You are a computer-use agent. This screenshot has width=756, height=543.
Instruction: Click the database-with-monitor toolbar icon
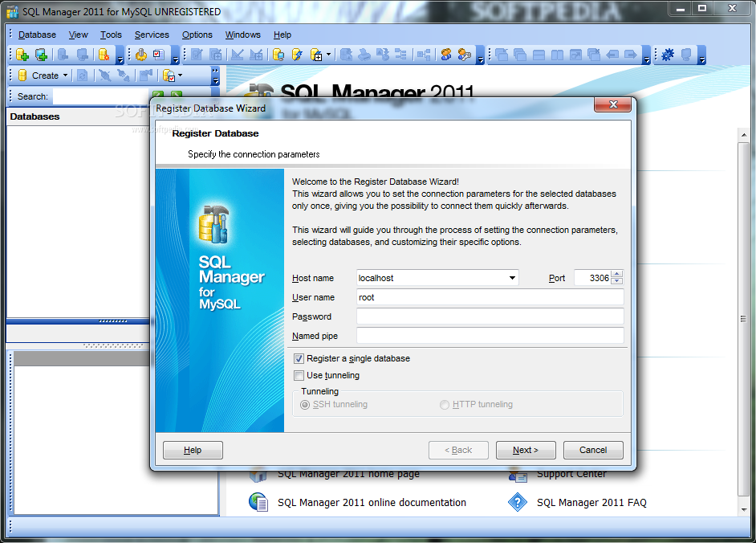pyautogui.click(x=278, y=55)
